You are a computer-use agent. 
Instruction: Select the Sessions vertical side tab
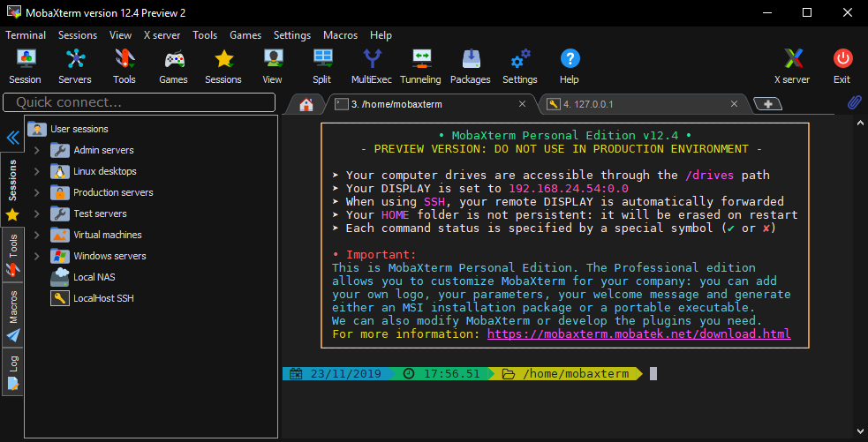(x=12, y=189)
